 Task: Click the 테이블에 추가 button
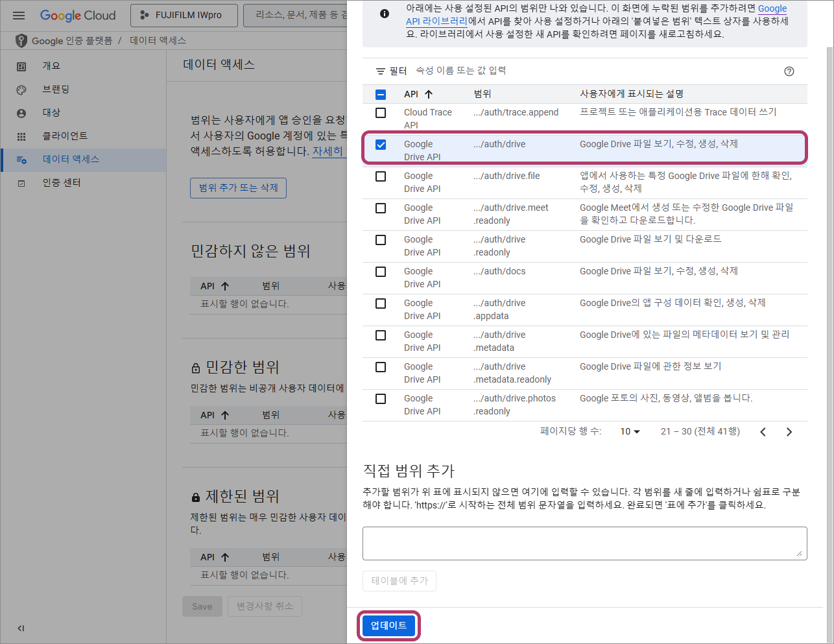click(399, 580)
